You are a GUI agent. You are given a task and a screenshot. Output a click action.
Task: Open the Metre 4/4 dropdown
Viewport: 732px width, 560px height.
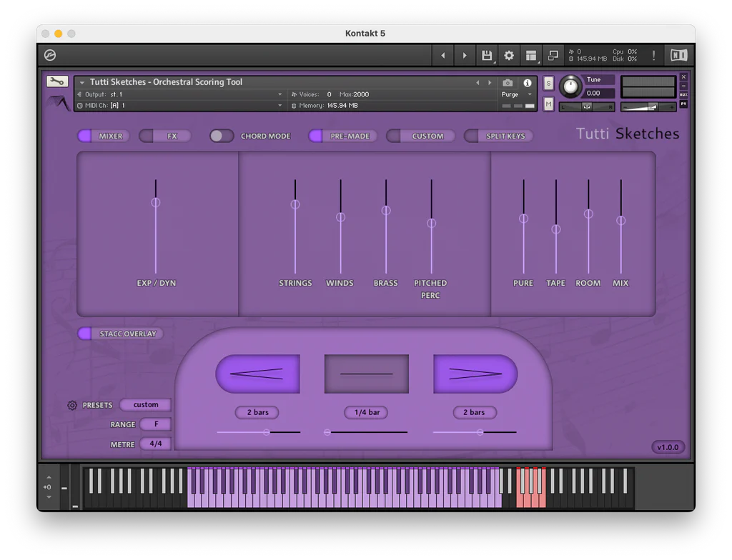pyautogui.click(x=155, y=444)
